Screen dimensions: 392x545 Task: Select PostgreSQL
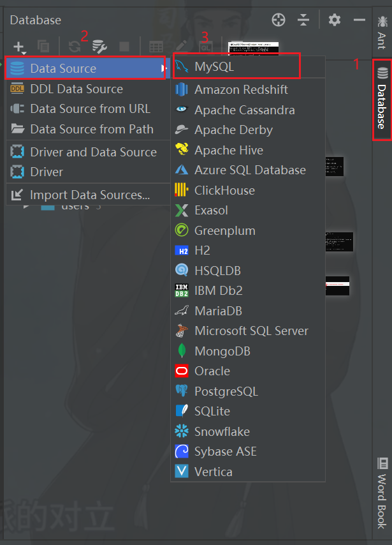click(248, 391)
